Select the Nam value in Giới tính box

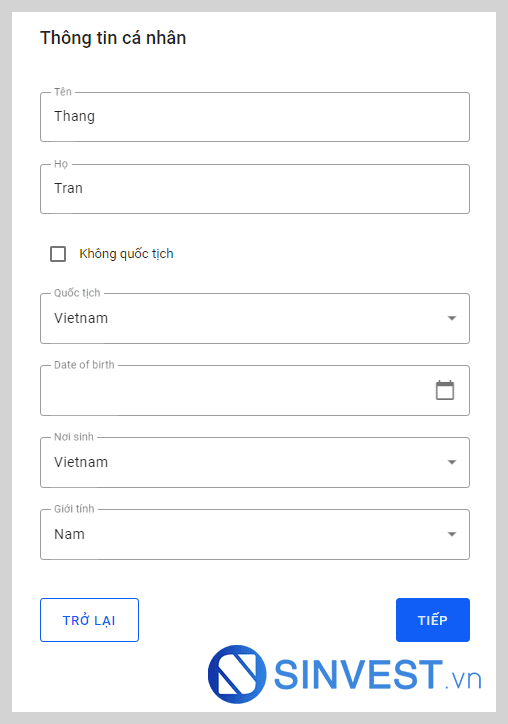(x=69, y=534)
